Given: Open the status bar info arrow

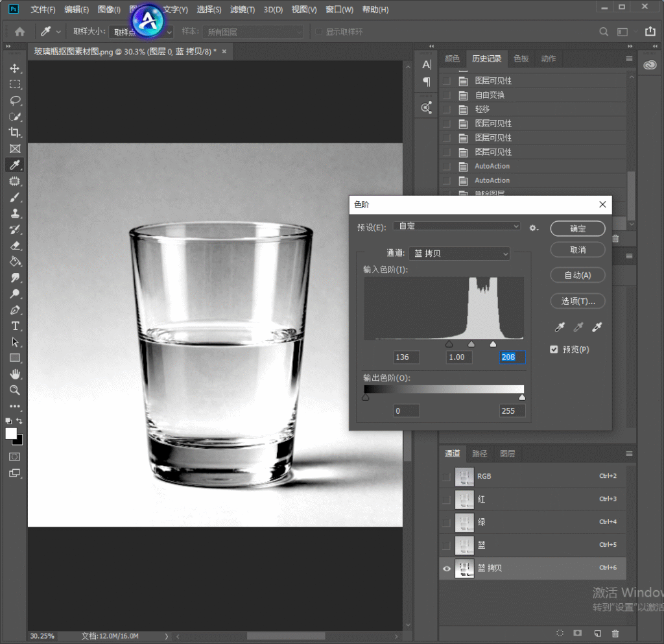Looking at the screenshot, I should (167, 636).
